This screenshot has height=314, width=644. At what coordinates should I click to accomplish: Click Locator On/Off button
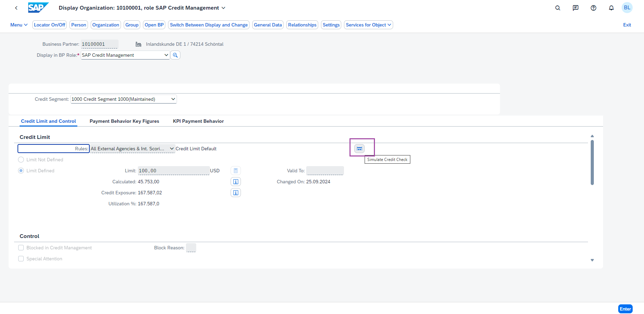tap(49, 25)
